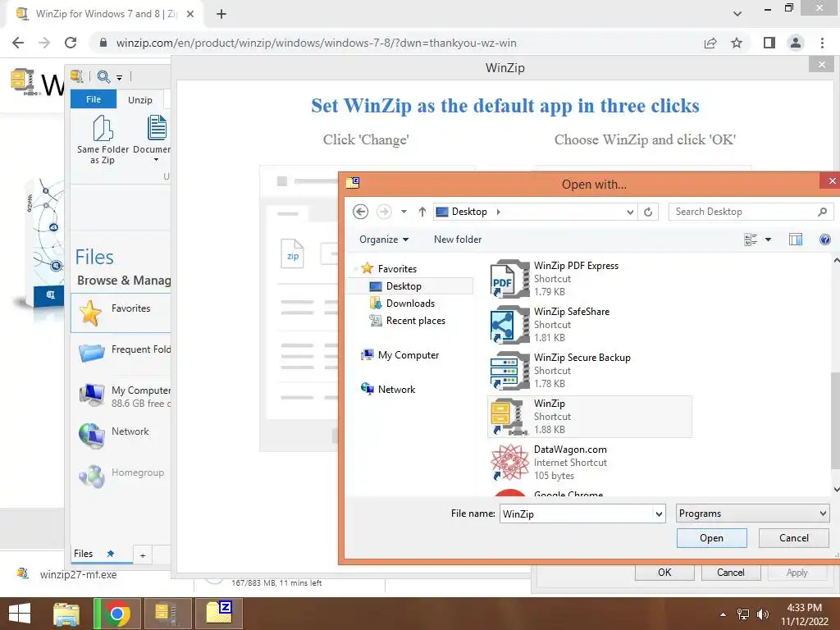Select WinZip SafeShare shortcut icon
840x630 pixels.
pos(509,325)
